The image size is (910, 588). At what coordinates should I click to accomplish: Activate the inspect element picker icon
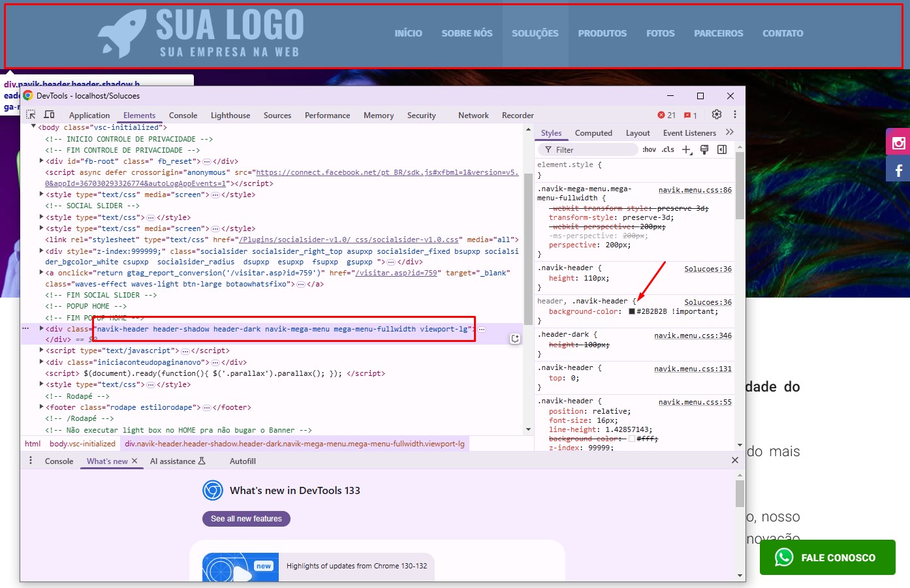coord(31,115)
